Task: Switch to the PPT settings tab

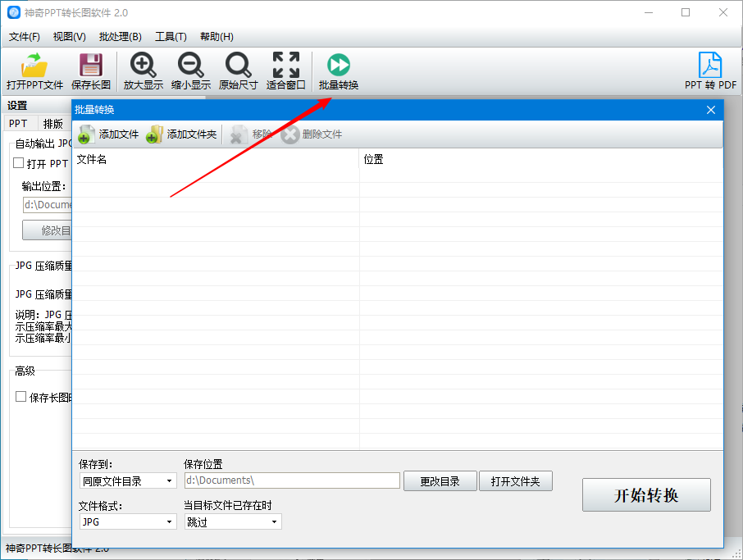Action: tap(18, 124)
